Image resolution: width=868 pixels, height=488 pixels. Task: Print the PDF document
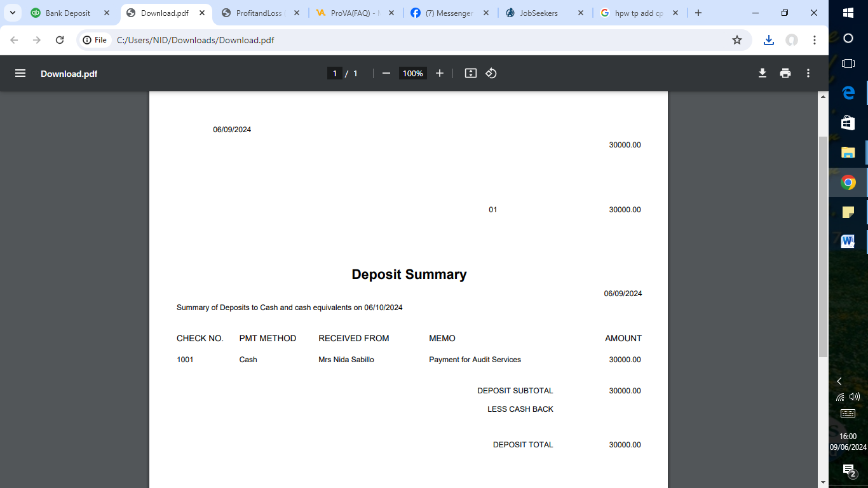(785, 73)
